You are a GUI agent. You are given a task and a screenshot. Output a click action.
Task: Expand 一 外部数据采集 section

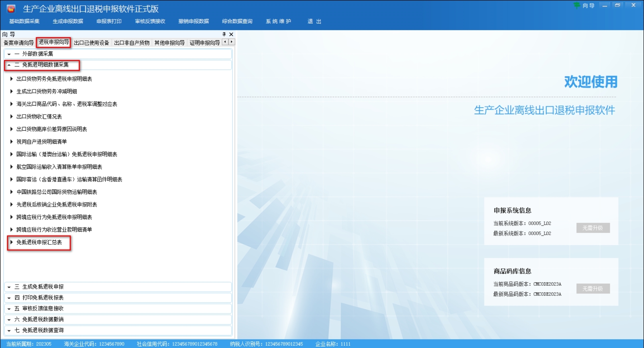(x=9, y=54)
